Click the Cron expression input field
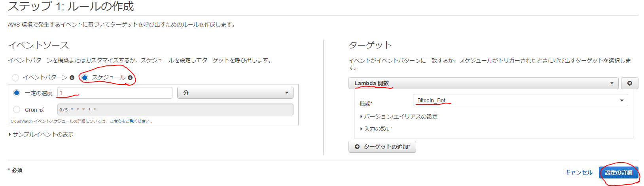Viewport: 644px width, 186px height. point(175,109)
